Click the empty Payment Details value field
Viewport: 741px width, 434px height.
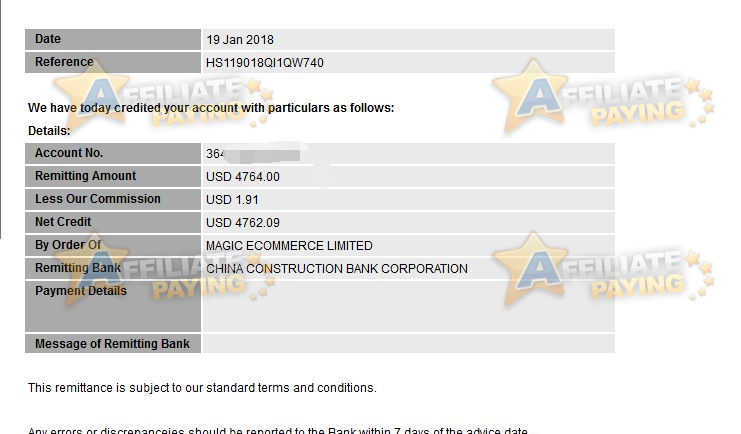click(409, 306)
